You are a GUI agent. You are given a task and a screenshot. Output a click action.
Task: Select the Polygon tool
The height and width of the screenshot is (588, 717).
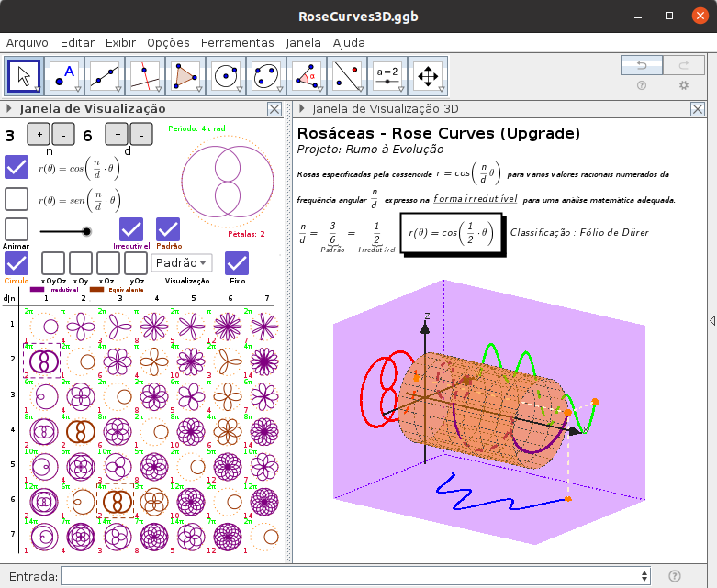(x=185, y=76)
